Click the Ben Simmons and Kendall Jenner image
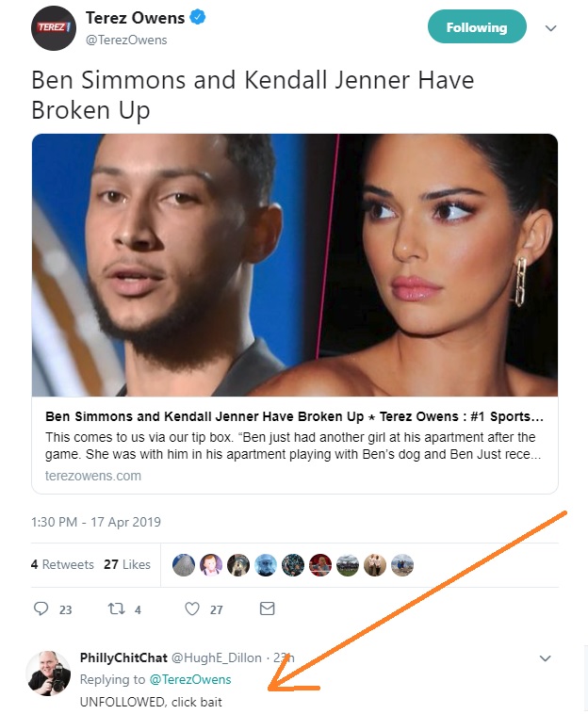 (295, 265)
